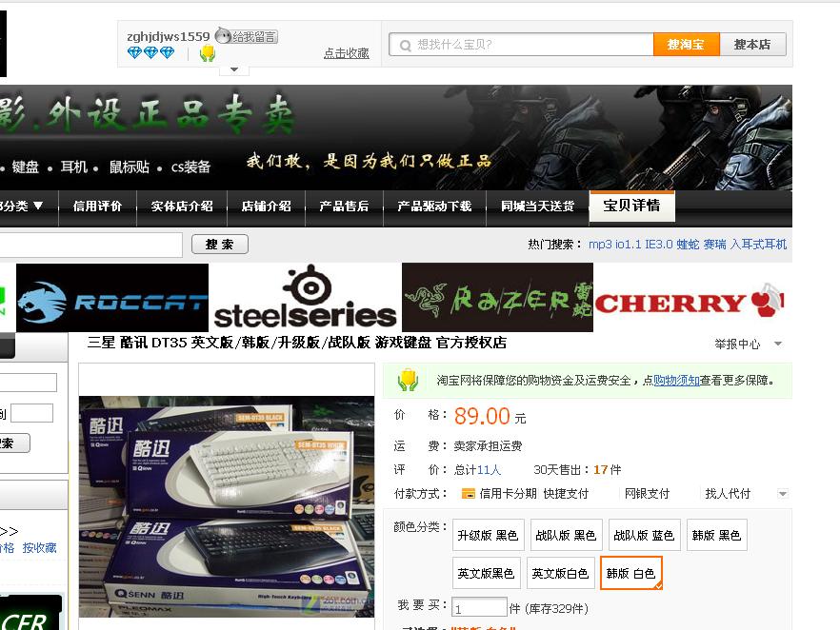Select the 战队版 黑色 color option
Screen dimensions: 840x630
(x=566, y=535)
